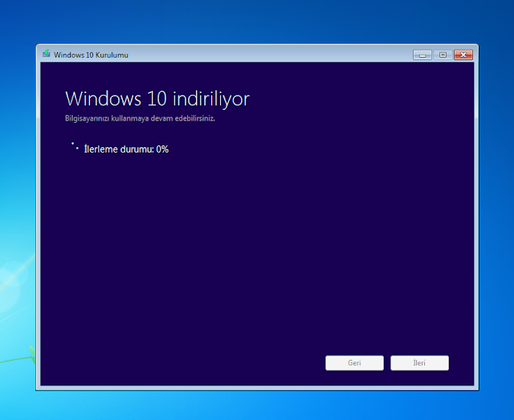The width and height of the screenshot is (514, 420).
Task: Maximize the Windows 10 Kurulumu window
Action: (x=443, y=55)
